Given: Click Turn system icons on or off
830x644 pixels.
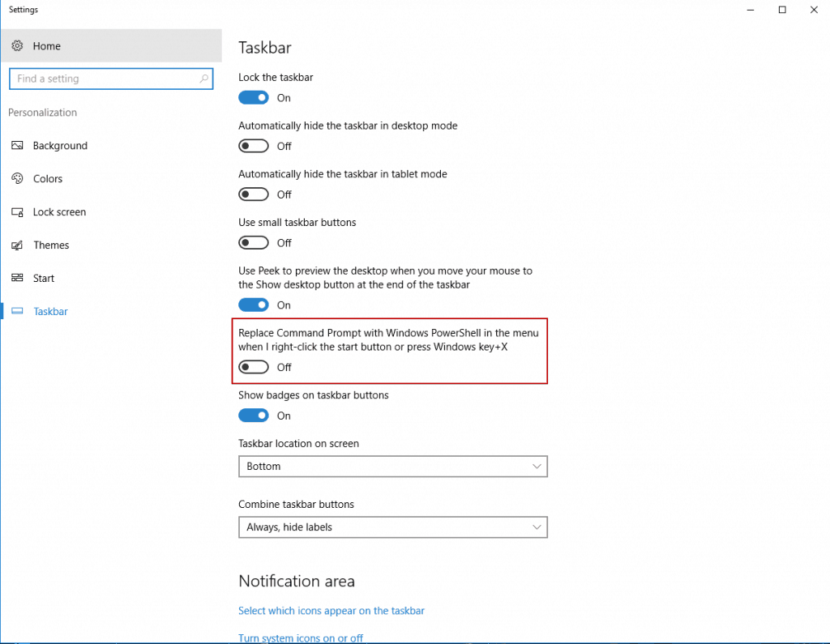Looking at the screenshot, I should pyautogui.click(x=301, y=638).
